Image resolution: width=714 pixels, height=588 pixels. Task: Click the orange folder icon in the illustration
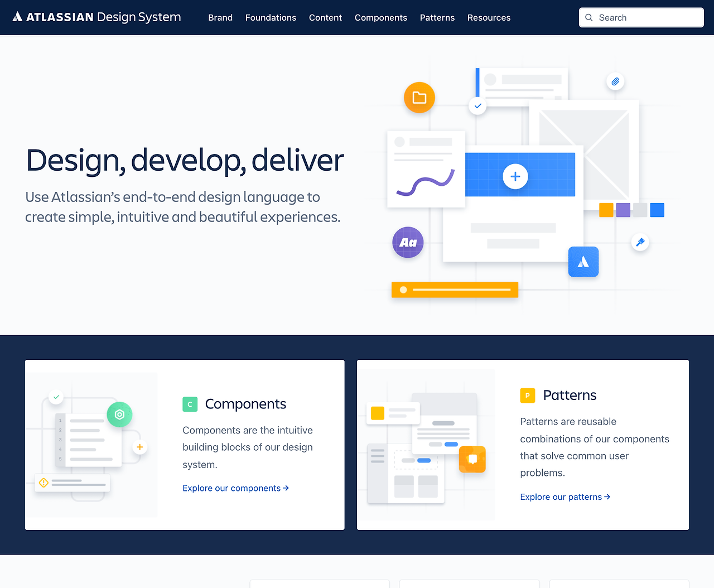tap(419, 98)
